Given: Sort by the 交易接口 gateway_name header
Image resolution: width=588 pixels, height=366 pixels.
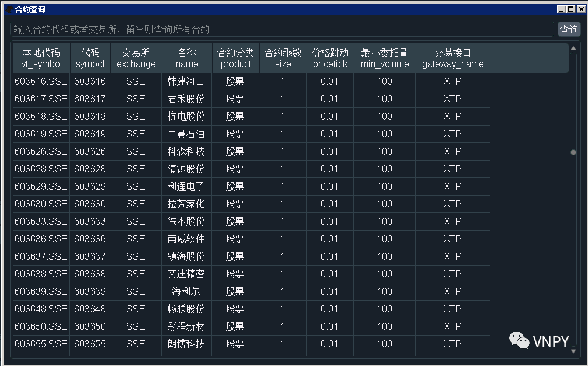Looking at the screenshot, I should pyautogui.click(x=453, y=57).
